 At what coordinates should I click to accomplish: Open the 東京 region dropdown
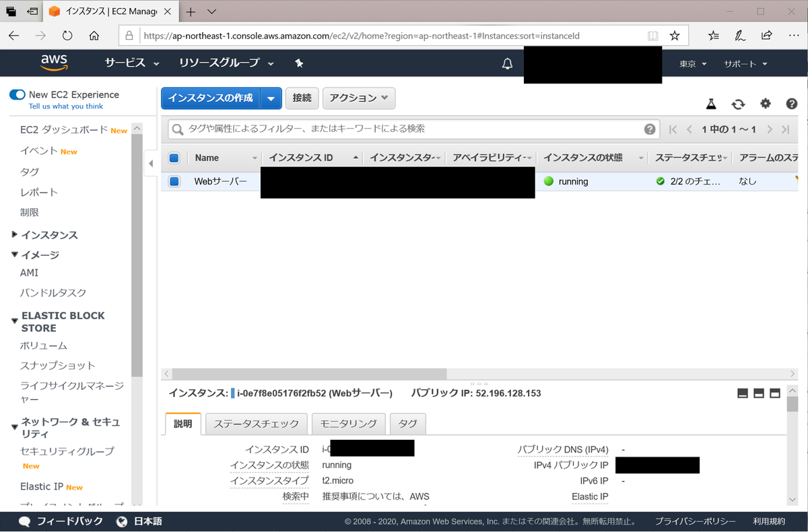pyautogui.click(x=693, y=63)
